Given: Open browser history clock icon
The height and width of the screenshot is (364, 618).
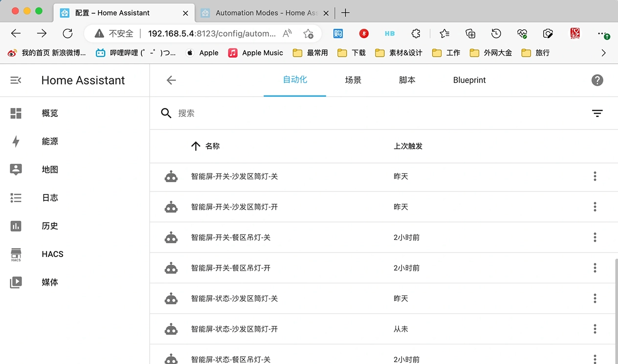Looking at the screenshot, I should tap(496, 33).
